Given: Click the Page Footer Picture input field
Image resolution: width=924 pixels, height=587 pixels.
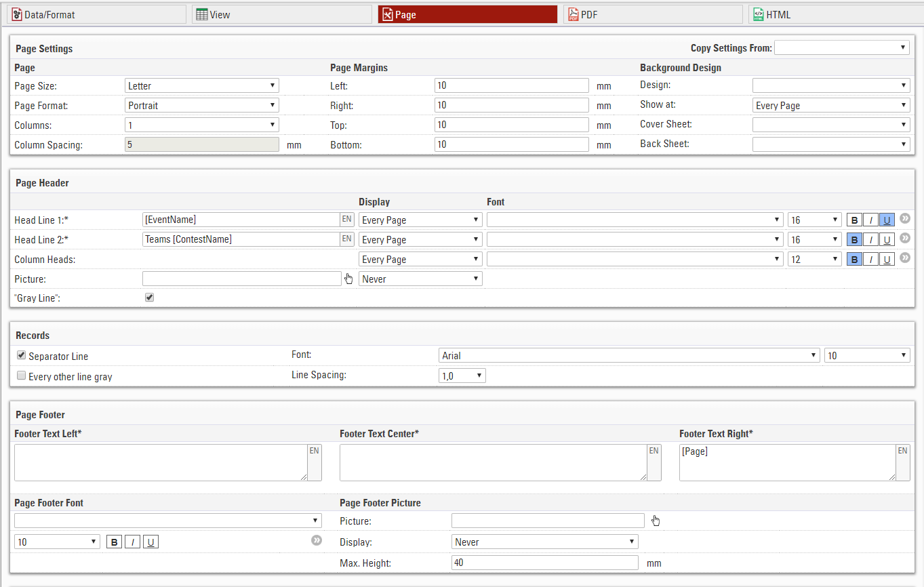Looking at the screenshot, I should pos(548,521).
